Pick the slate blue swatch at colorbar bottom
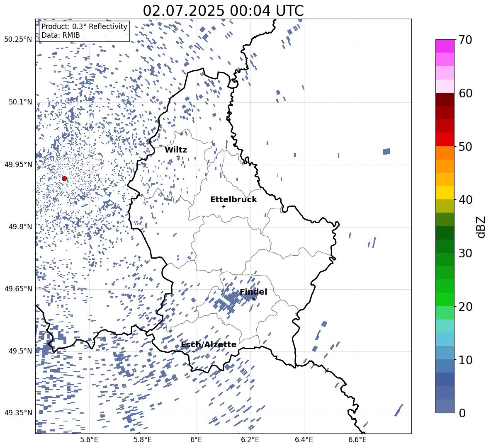 click(x=445, y=407)
